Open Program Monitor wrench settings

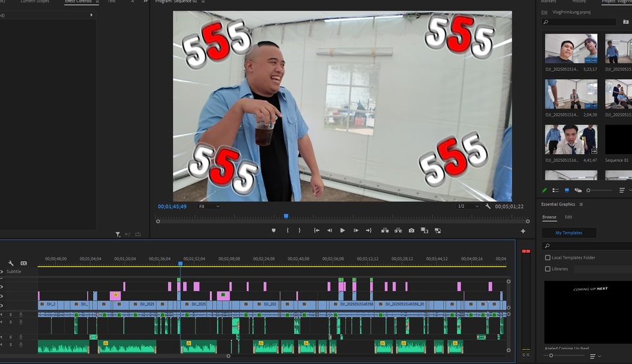click(x=488, y=207)
